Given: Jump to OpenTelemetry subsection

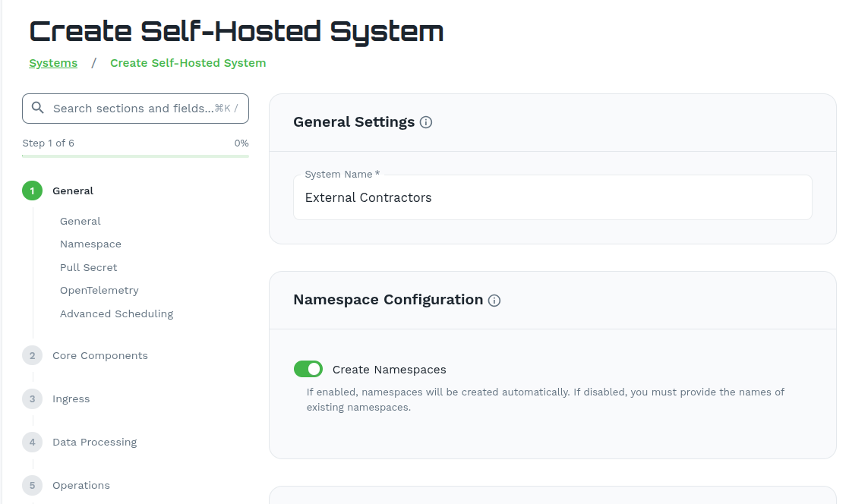Looking at the screenshot, I should tap(99, 290).
